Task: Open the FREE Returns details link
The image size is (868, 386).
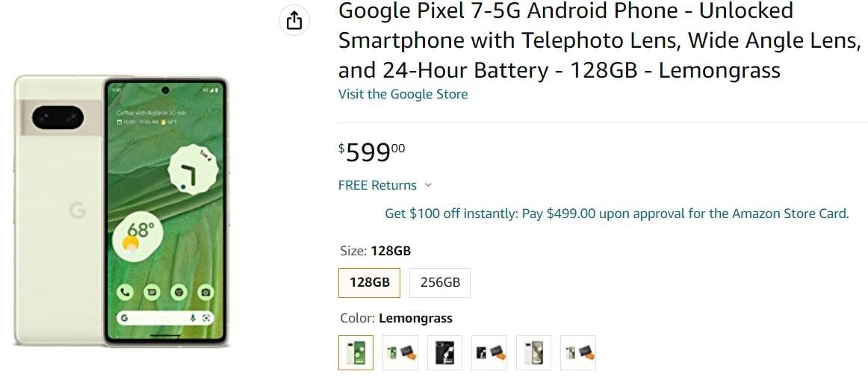Action: click(377, 185)
